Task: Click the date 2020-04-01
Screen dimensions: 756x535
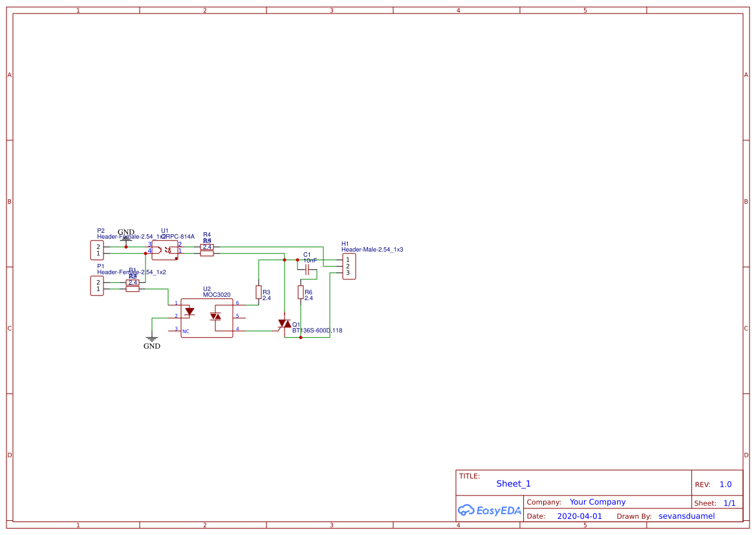Action: pos(579,516)
